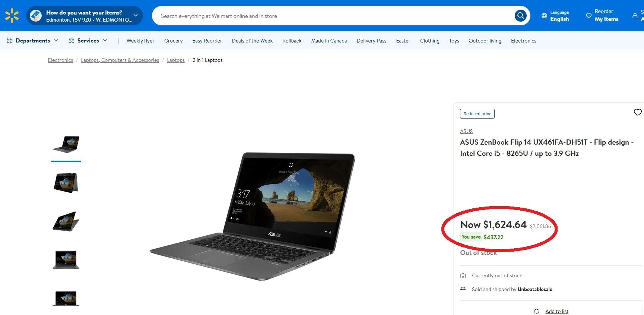Screen dimensions: 644x315
Task: Click the globe Language English icon
Action: [x=544, y=16]
